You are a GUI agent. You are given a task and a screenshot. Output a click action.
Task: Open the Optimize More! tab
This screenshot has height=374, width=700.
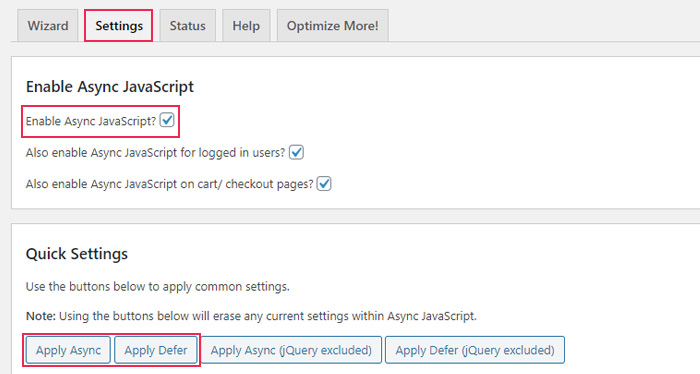tap(333, 26)
